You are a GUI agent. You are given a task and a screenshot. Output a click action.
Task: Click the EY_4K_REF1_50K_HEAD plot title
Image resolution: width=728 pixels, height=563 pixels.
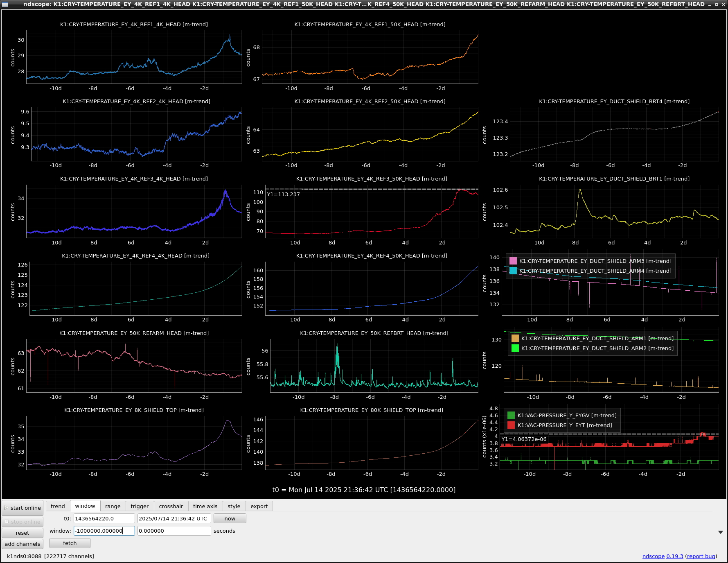coord(370,24)
